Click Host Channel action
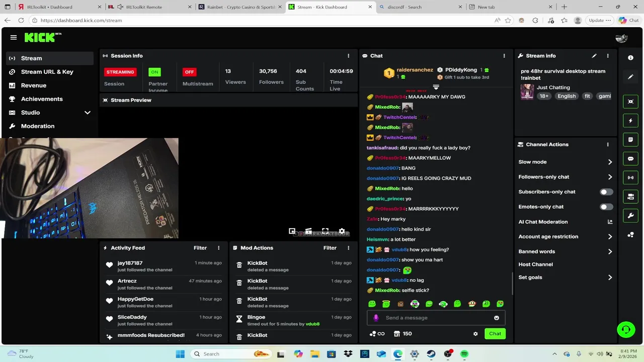 (x=535, y=264)
